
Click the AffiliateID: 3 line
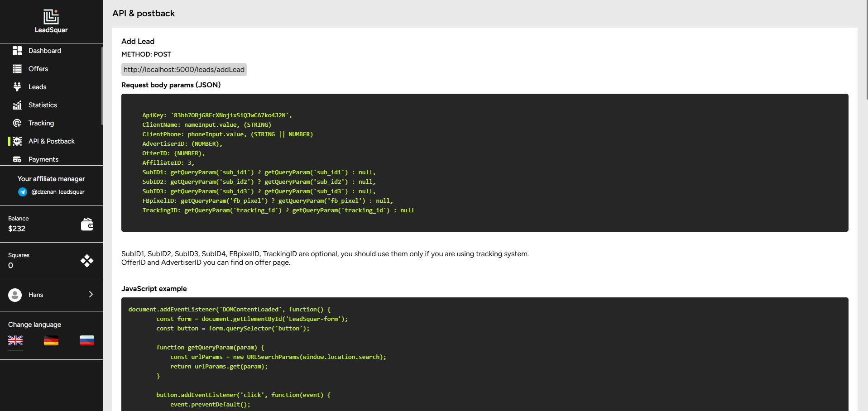coord(168,163)
